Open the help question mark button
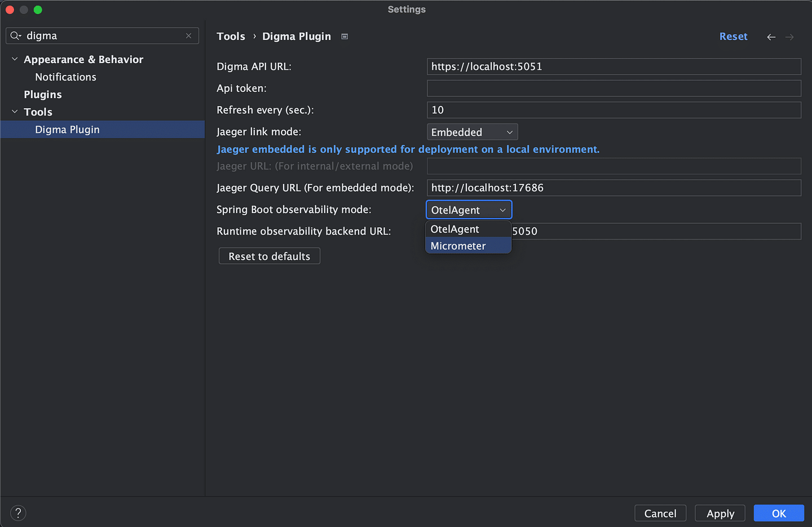Image resolution: width=812 pixels, height=527 pixels. (18, 513)
